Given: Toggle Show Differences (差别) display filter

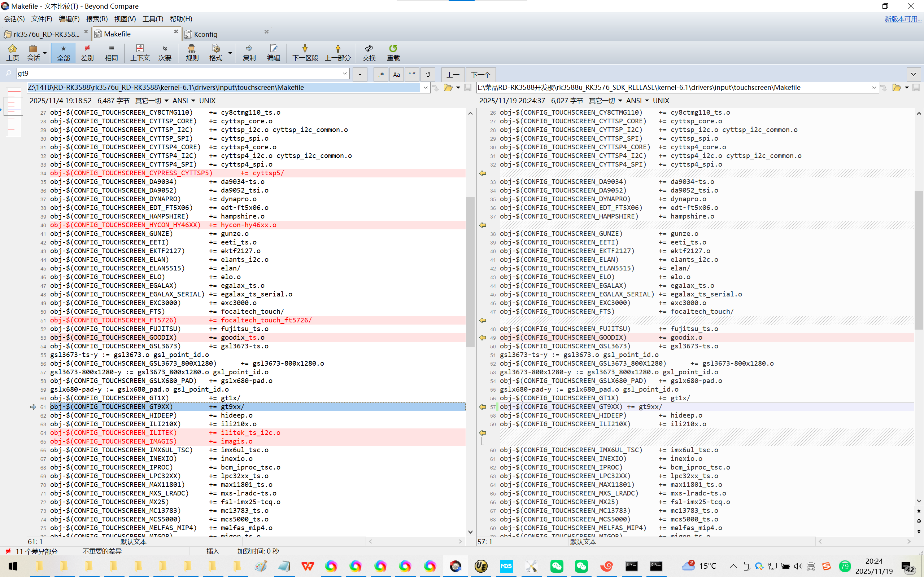Looking at the screenshot, I should click(x=87, y=52).
